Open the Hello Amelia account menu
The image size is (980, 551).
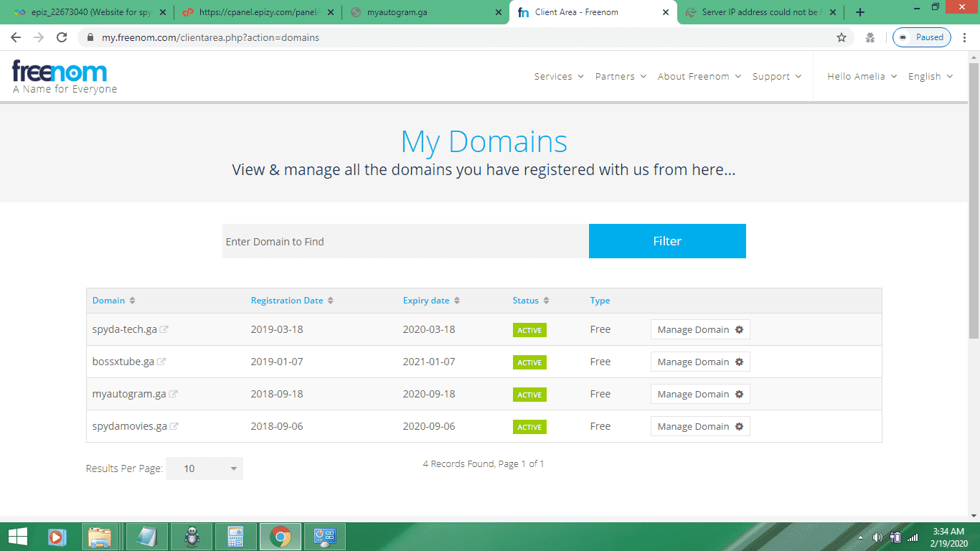coord(862,77)
